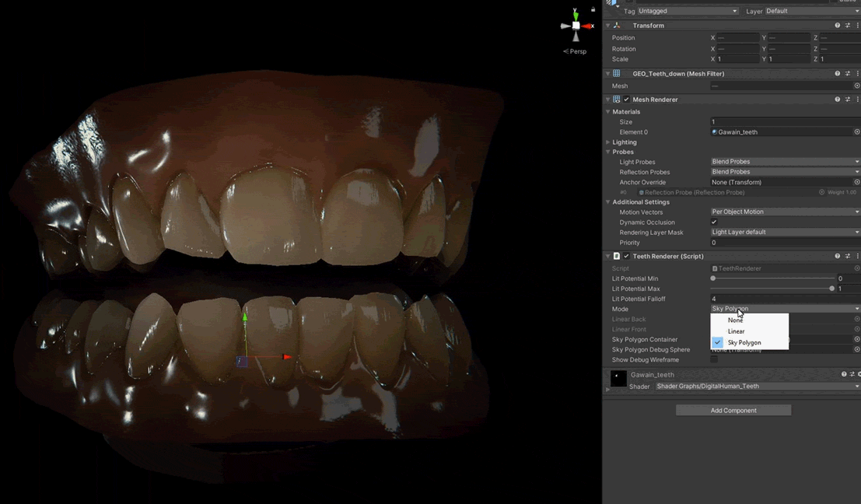861x504 pixels.
Task: Choose Linear from the Mode list
Action: point(736,331)
